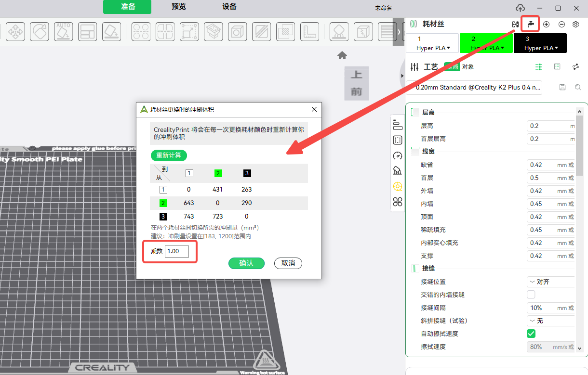Screen dimensions: 588x375
Task: Click the flushing value 743 cell
Action: pyautogui.click(x=189, y=217)
